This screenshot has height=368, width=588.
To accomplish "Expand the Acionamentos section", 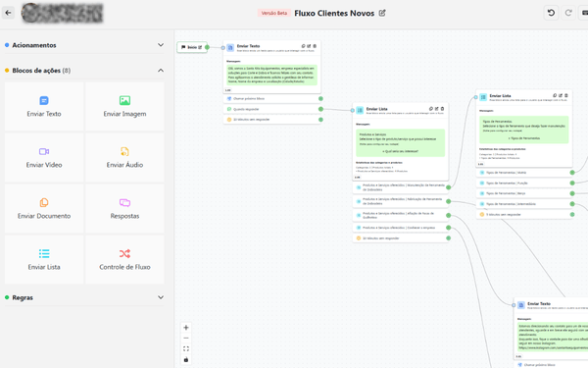I will 161,45.
